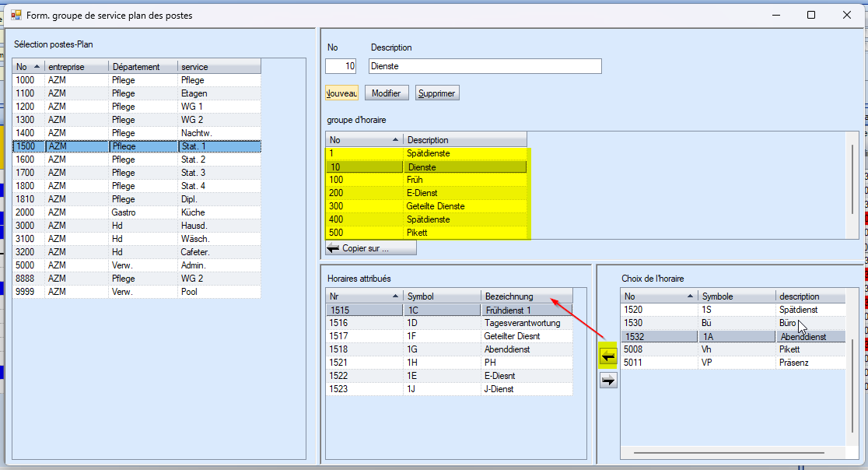This screenshot has height=470, width=868.
Task: Click the 'Copier sur ...' button
Action: point(371,248)
